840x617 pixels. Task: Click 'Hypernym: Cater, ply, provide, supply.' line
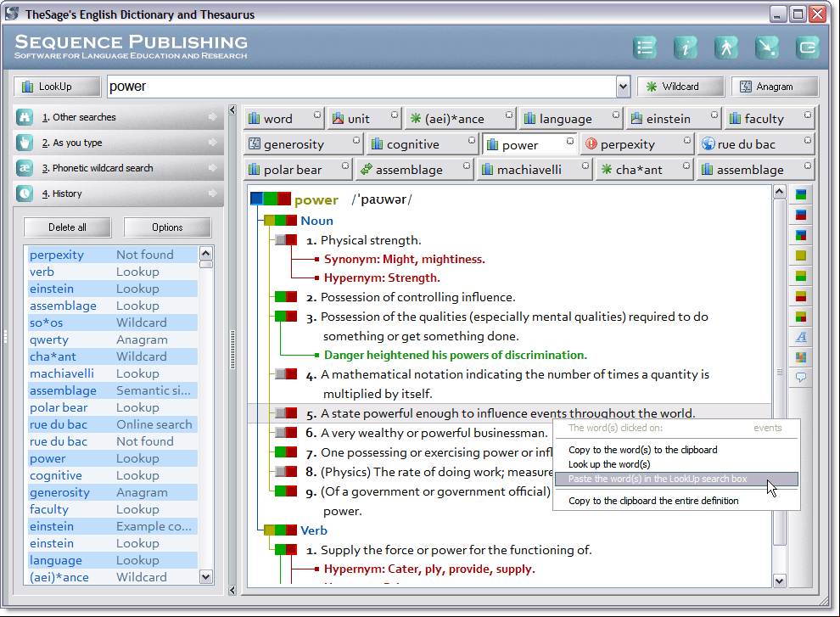coord(429,569)
